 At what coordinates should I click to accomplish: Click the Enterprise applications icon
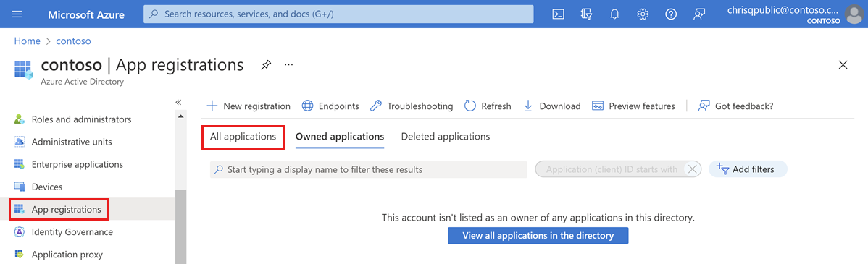tap(20, 164)
